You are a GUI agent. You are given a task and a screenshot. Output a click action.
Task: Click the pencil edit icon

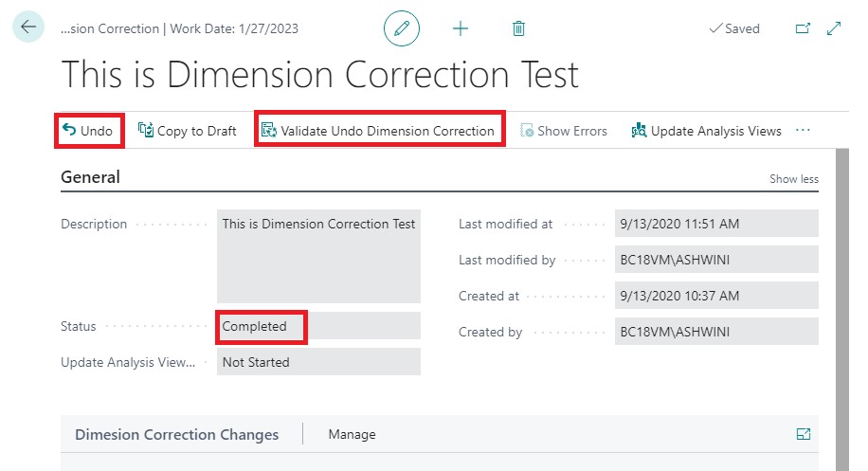click(x=401, y=28)
